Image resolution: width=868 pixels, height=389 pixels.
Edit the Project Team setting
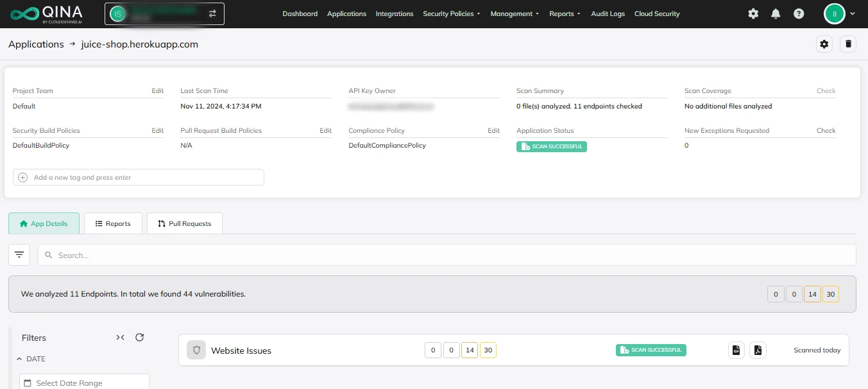click(157, 91)
